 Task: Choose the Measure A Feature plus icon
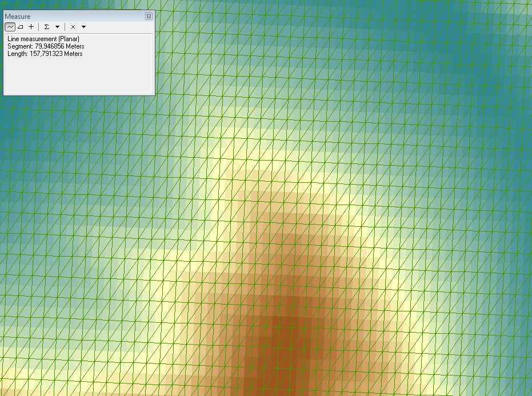point(31,27)
